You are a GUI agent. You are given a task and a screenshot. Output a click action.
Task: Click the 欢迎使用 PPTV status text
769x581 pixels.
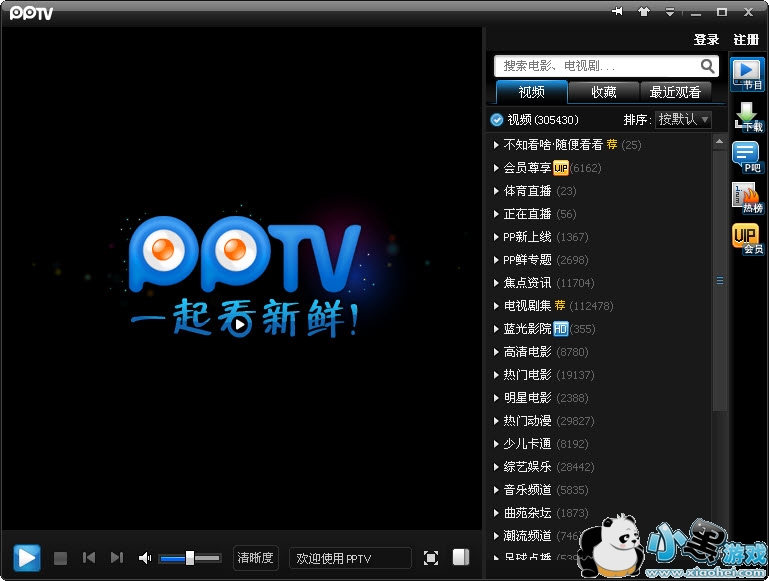click(x=333, y=558)
